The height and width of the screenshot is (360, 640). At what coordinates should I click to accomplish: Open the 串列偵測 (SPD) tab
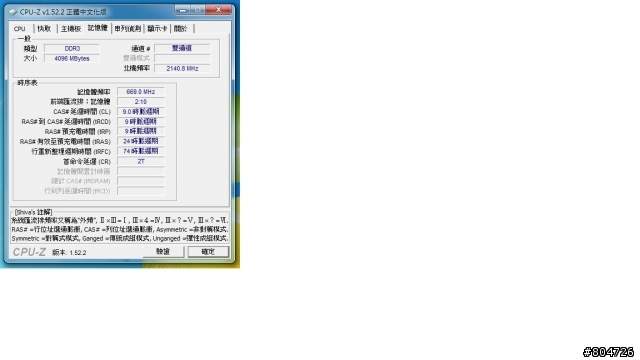coord(128,29)
